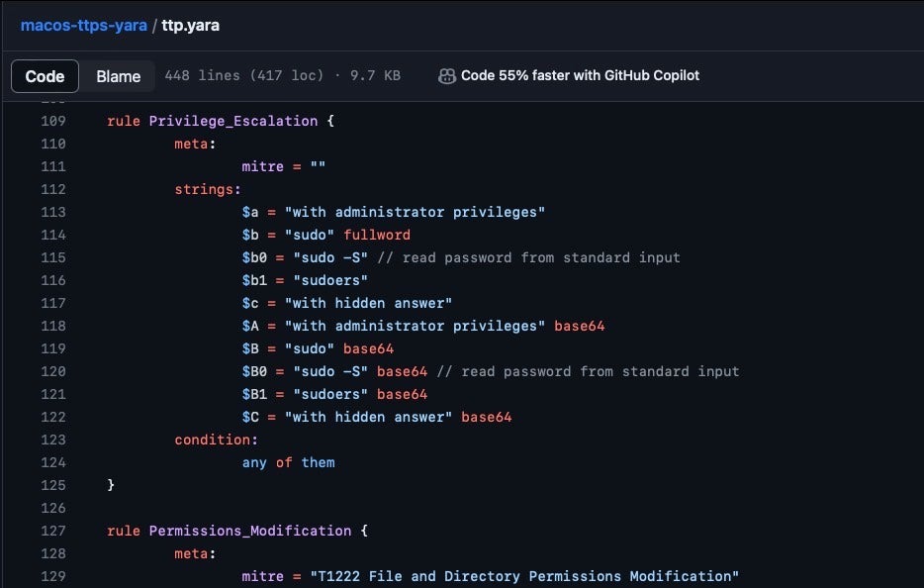Viewport: 924px width, 588px height.
Task: Click the GitHub Copilot icon
Action: [x=447, y=76]
